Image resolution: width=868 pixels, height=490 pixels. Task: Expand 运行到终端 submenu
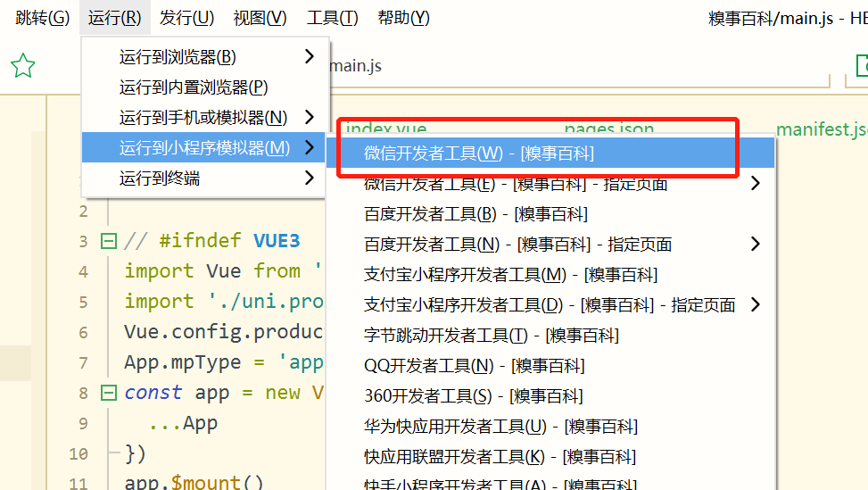[205, 179]
